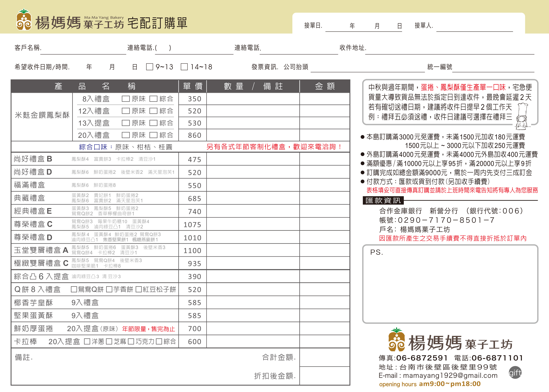The image size is (549, 392).
Task: Check 巧克力 flavor for 卡拉棒20入提盒
Action: 131,342
